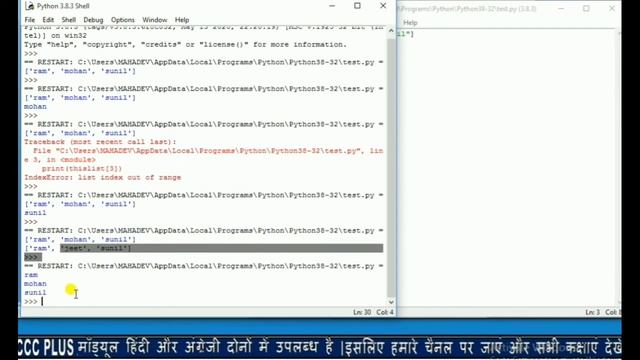Click the shell vertical scrollbar thumb
Viewport: 640px width, 360px height.
click(391, 167)
